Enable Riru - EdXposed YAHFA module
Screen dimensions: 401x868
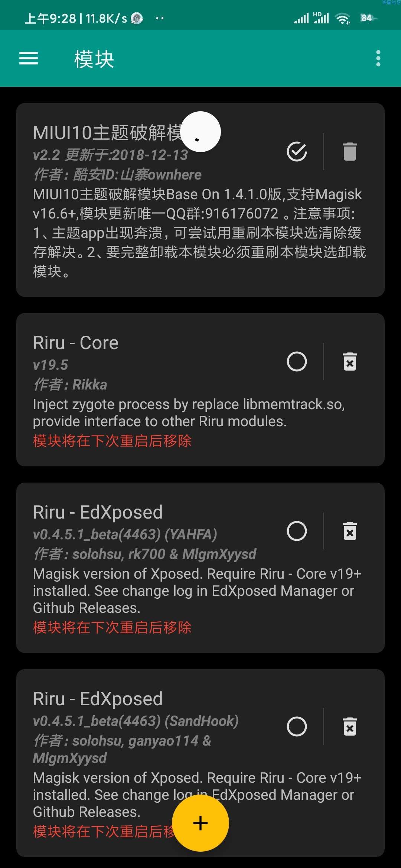point(297,531)
